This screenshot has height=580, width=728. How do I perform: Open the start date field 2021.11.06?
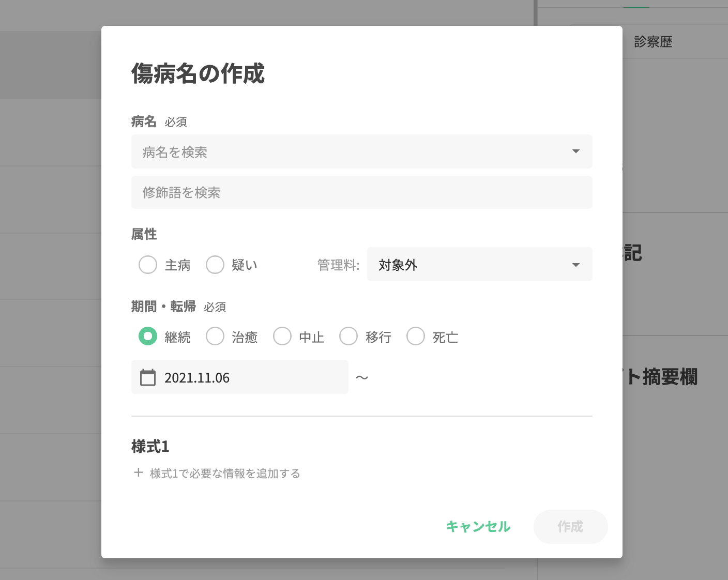[240, 377]
